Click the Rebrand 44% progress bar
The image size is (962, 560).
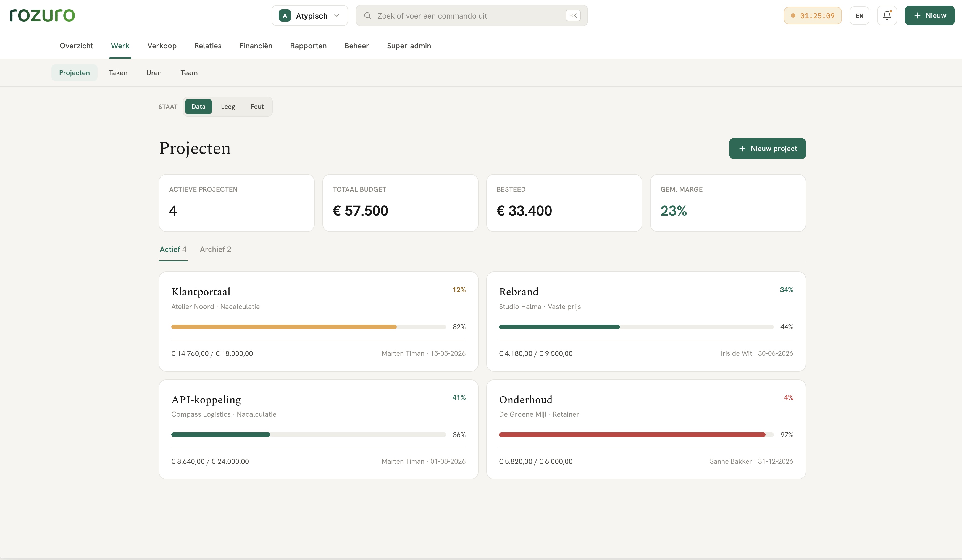[x=636, y=327]
